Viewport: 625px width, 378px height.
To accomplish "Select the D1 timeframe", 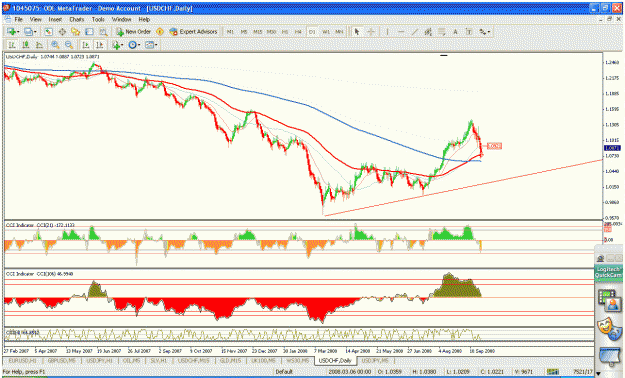I will [x=312, y=32].
